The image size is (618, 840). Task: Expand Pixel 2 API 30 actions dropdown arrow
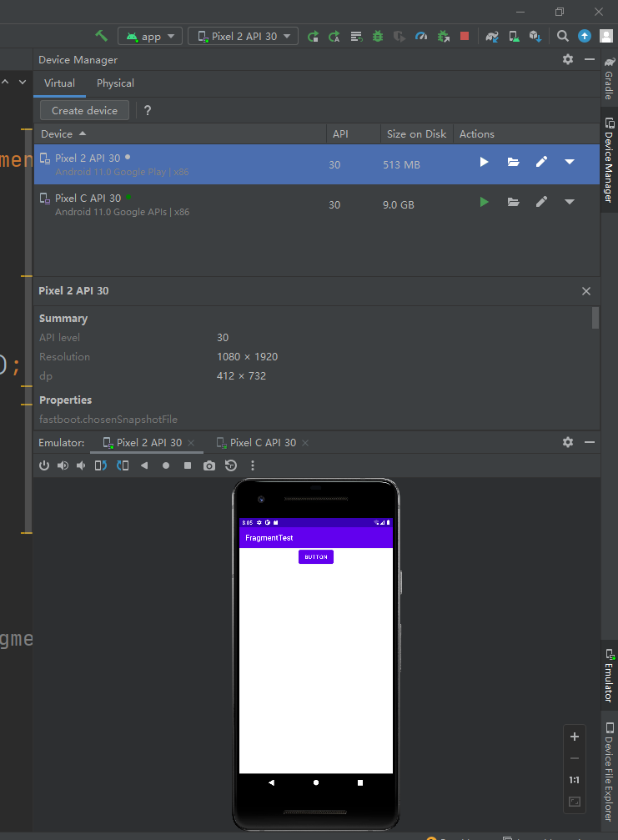tap(570, 162)
